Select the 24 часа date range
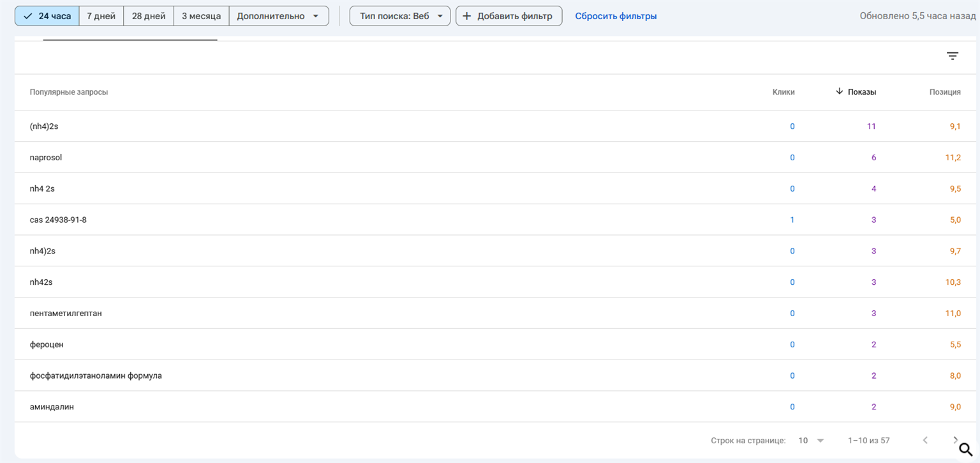This screenshot has height=463, width=980. [47, 16]
